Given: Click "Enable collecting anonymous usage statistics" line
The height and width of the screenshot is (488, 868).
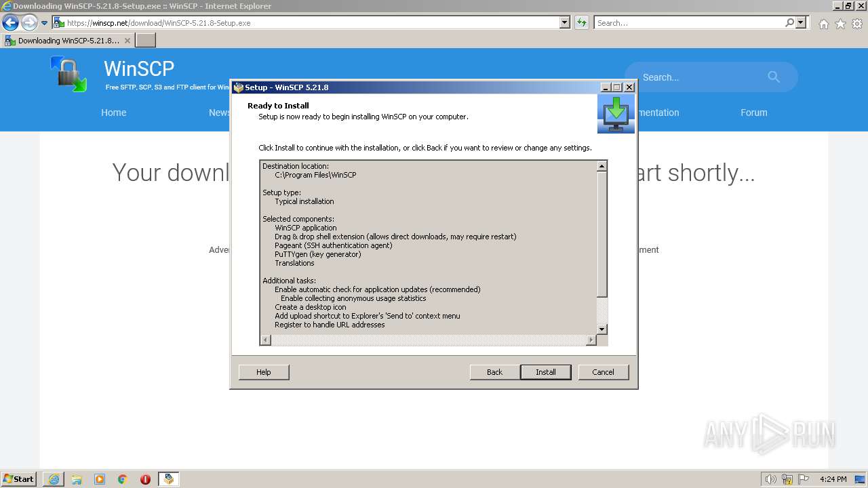Looking at the screenshot, I should click(x=353, y=298).
